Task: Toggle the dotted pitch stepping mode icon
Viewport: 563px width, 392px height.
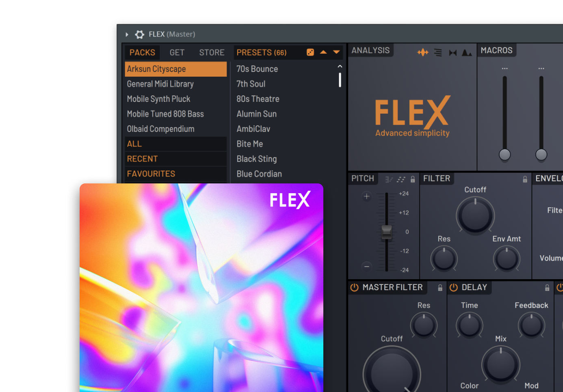Action: pyautogui.click(x=401, y=179)
